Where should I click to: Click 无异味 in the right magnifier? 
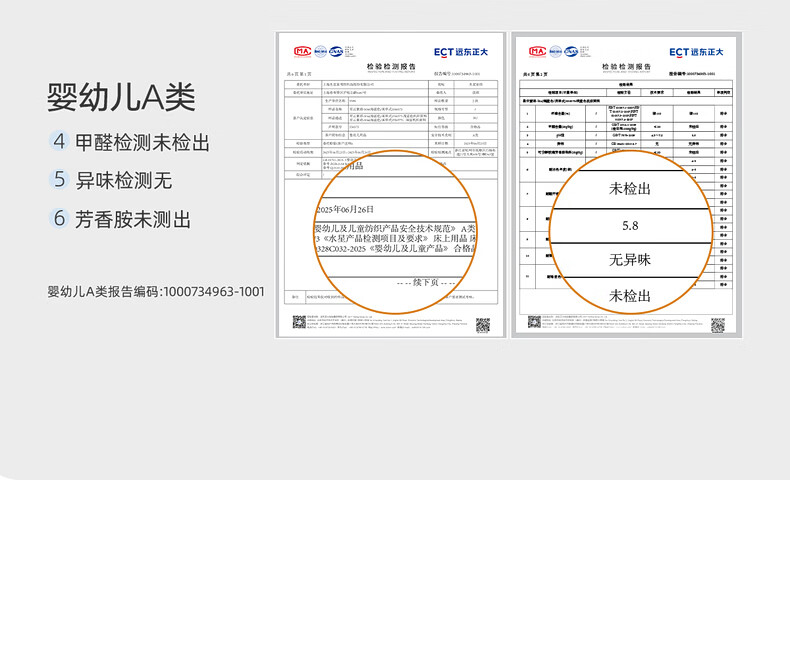pyautogui.click(x=630, y=260)
